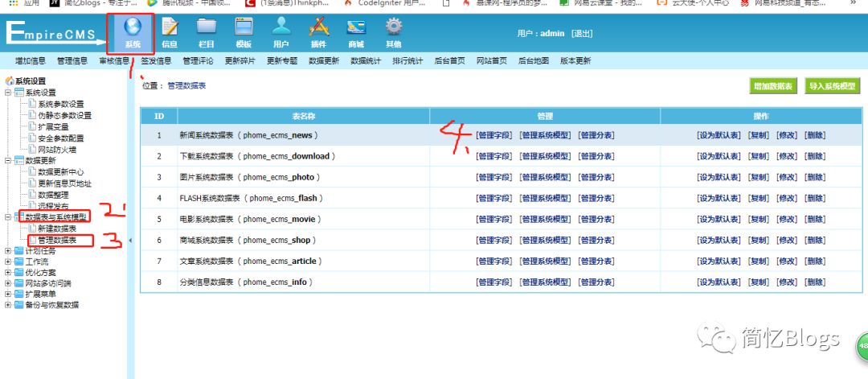The image size is (868, 379).
Task: Open the 栏目 folder icon
Action: tap(207, 31)
